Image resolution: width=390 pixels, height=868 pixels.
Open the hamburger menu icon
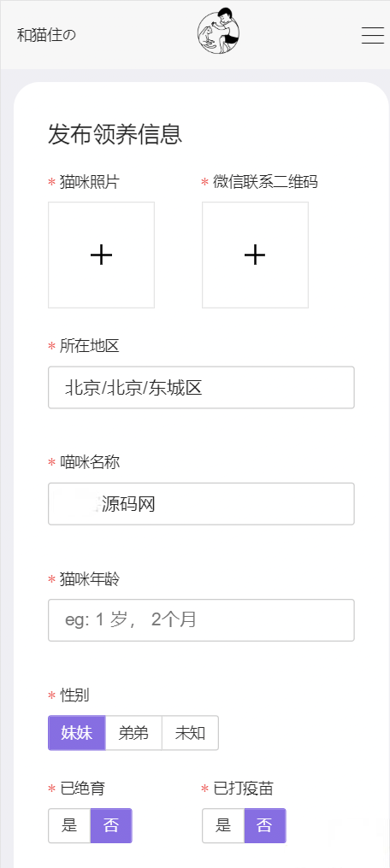(373, 35)
